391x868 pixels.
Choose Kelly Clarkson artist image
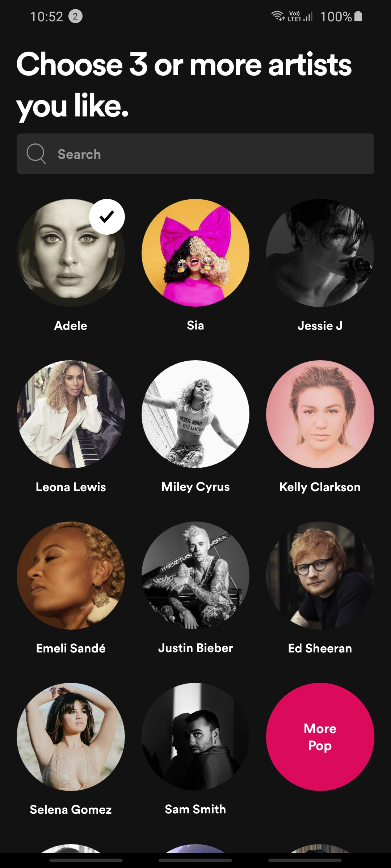(x=320, y=414)
